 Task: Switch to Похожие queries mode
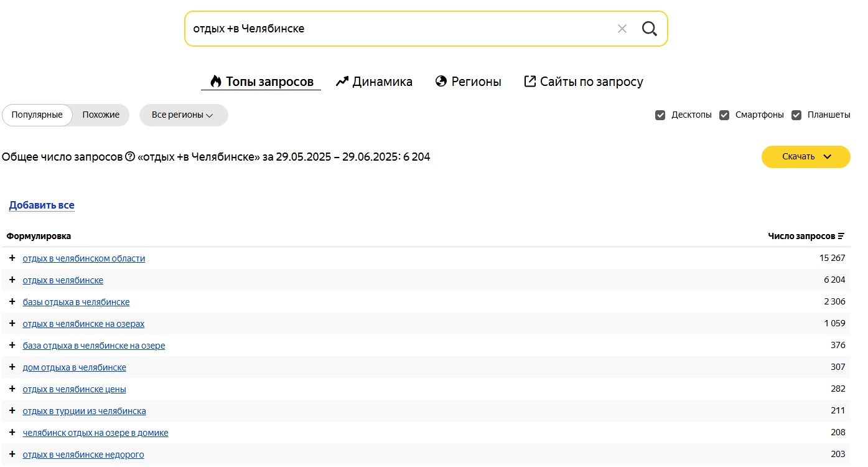pyautogui.click(x=101, y=115)
